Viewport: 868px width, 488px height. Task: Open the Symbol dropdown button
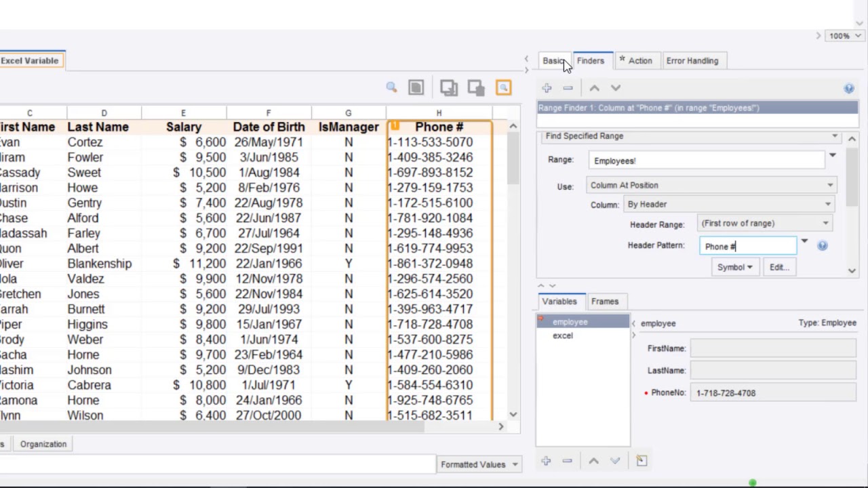(x=734, y=267)
